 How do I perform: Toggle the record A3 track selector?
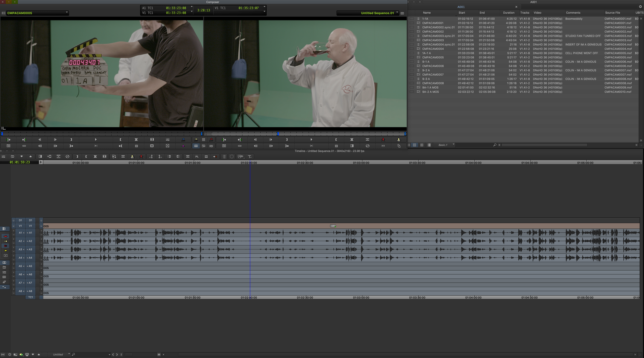pyautogui.click(x=30, y=250)
